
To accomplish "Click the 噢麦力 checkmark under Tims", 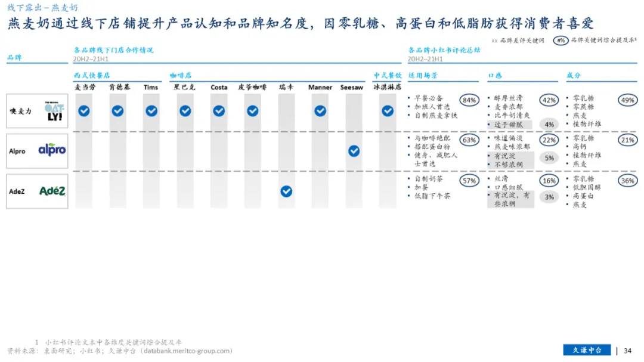I will (x=151, y=111).
